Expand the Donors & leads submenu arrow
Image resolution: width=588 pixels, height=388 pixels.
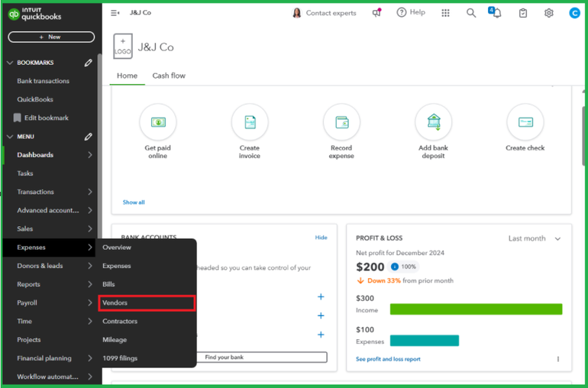point(90,266)
